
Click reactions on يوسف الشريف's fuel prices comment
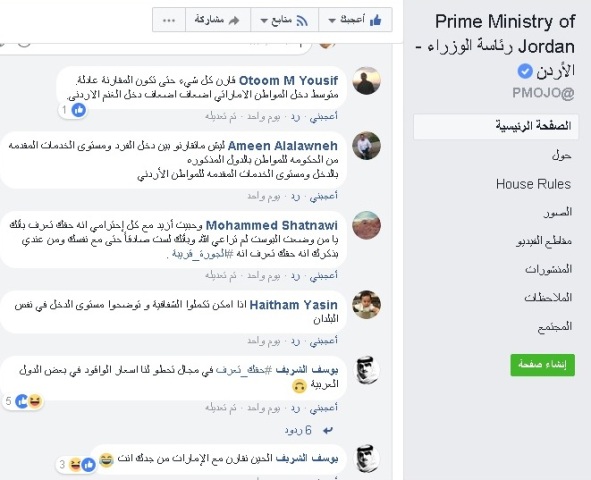tap(29, 401)
